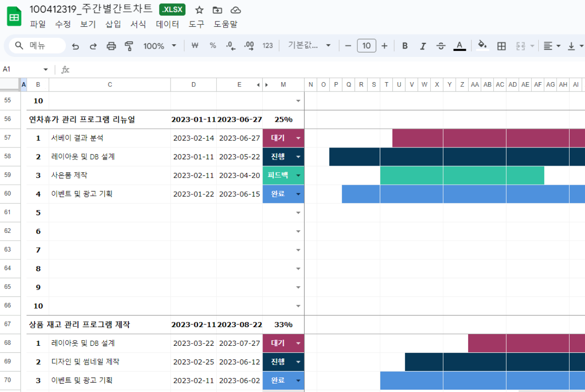The height and width of the screenshot is (392, 585).
Task: Open the 서식 menu
Action: [x=138, y=24]
